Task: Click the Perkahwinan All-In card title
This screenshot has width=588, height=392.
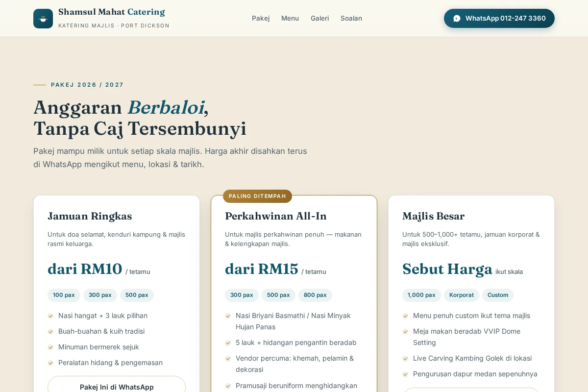Action: [x=276, y=216]
